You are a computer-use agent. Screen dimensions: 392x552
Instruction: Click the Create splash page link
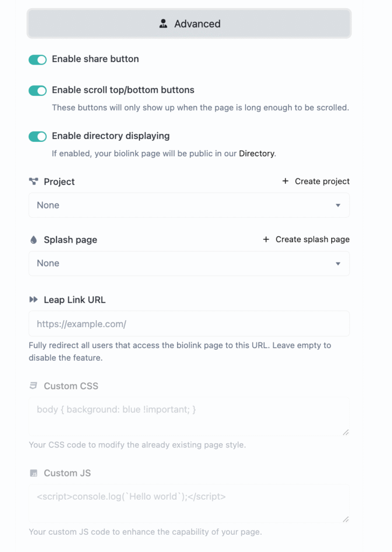tap(312, 239)
